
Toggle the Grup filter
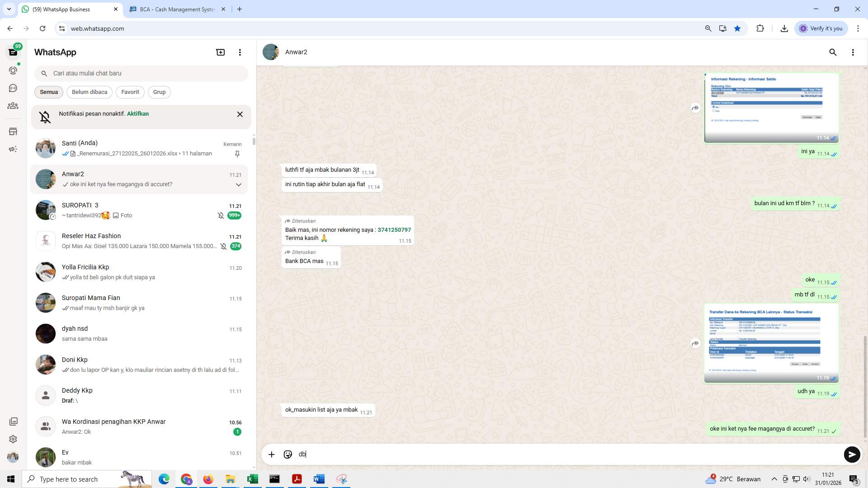tap(159, 92)
